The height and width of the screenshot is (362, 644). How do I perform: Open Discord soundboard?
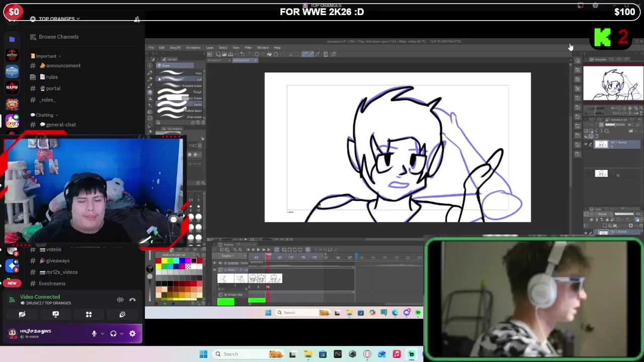point(122,314)
